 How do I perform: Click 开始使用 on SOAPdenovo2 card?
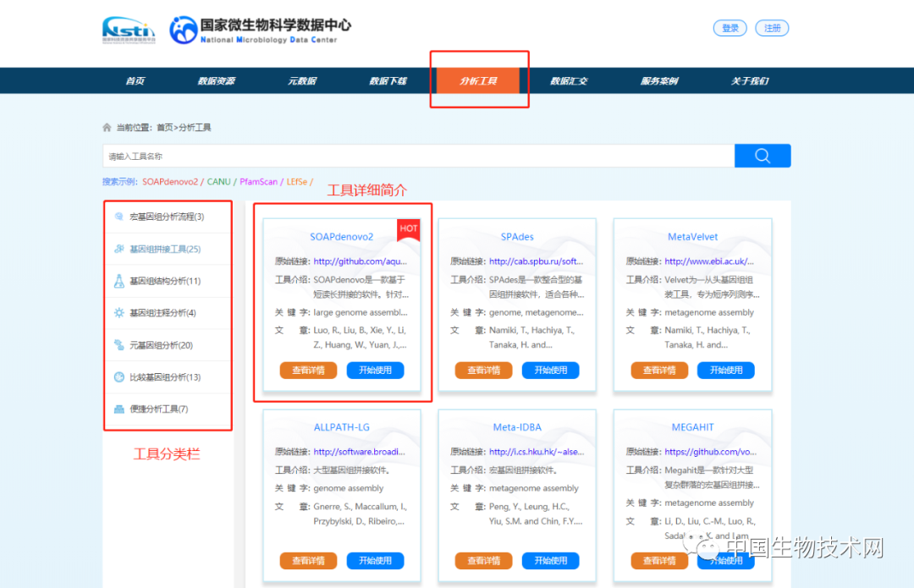pyautogui.click(x=376, y=370)
